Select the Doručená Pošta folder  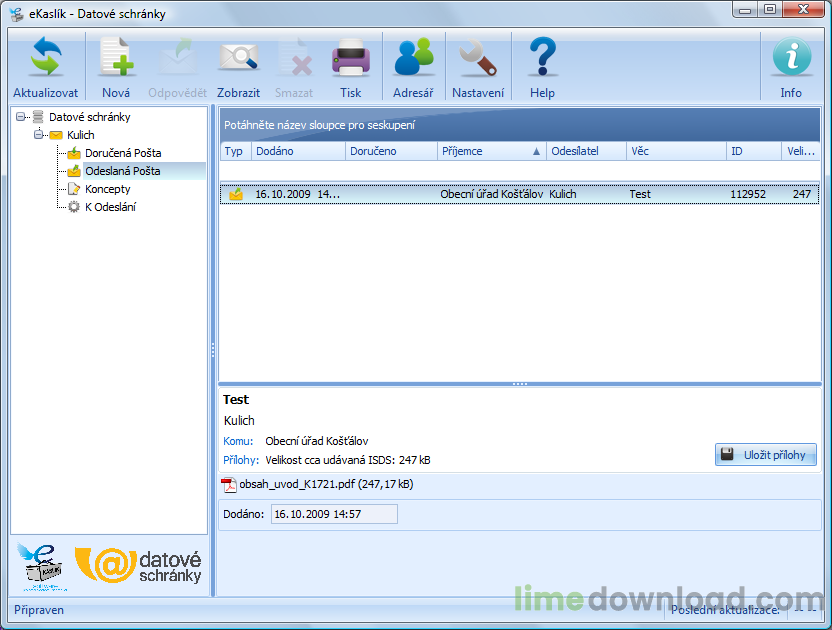tap(123, 153)
